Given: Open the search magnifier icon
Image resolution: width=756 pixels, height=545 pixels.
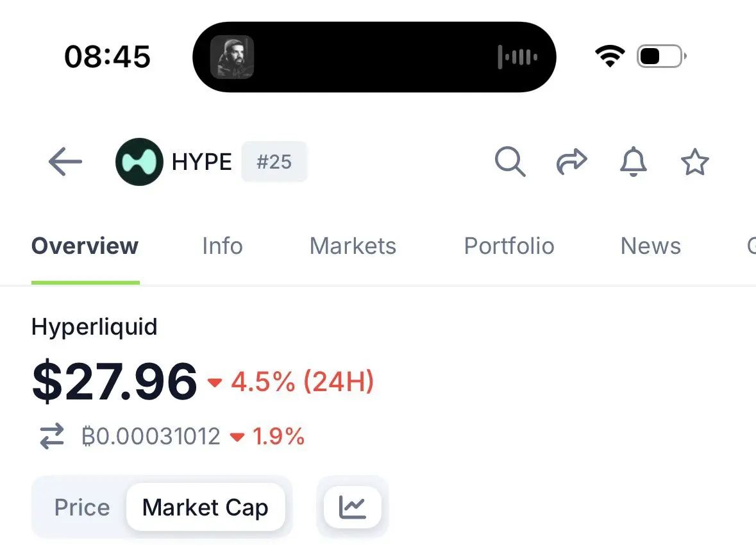Looking at the screenshot, I should pos(510,162).
